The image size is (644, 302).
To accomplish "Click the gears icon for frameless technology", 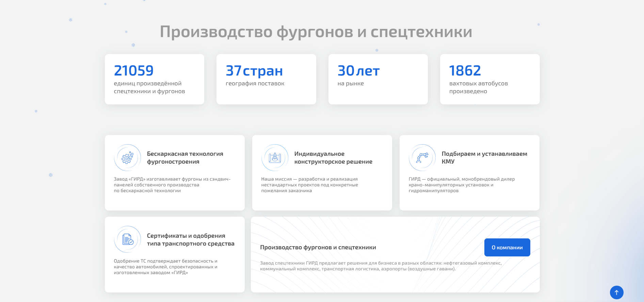I will (127, 158).
